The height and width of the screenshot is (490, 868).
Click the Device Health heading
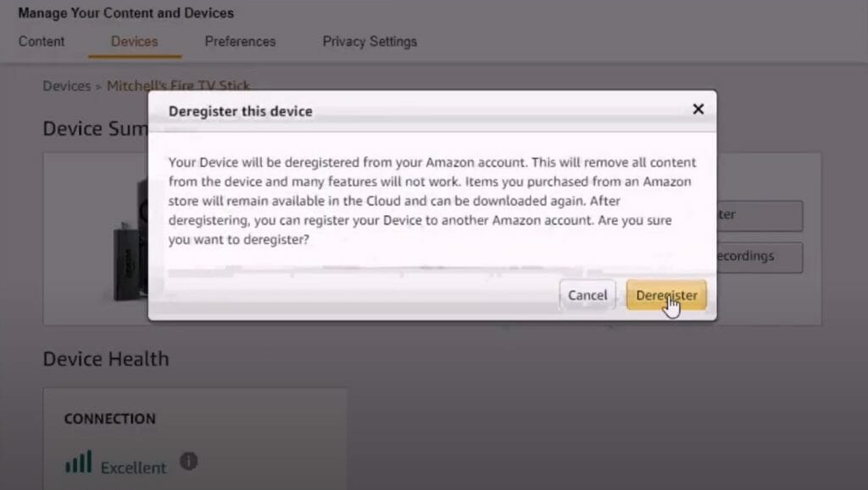[106, 359]
